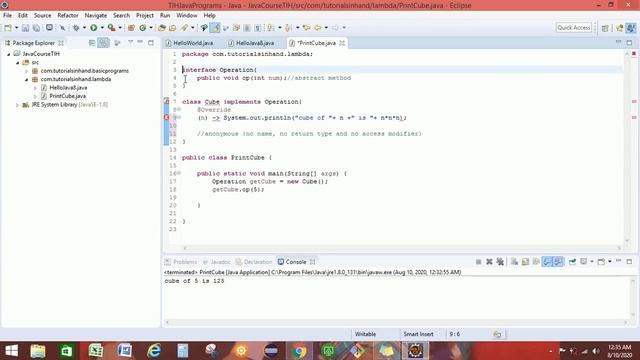Click the Debug bug icon

coord(76,28)
